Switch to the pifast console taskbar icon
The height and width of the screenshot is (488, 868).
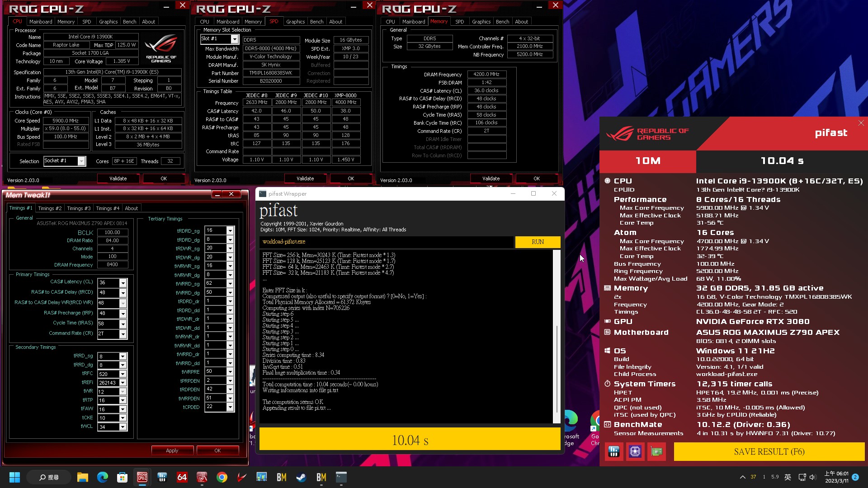tap(341, 477)
